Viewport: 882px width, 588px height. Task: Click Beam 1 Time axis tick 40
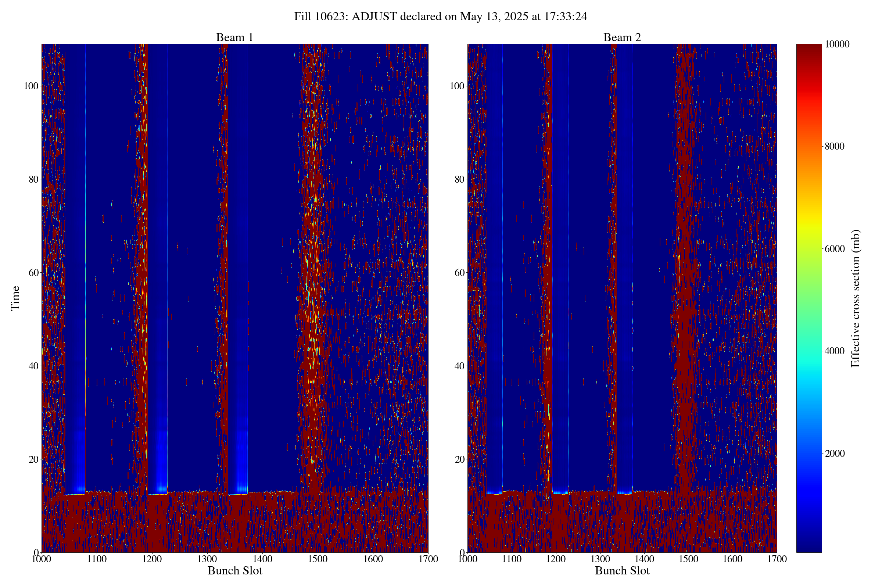coord(34,366)
